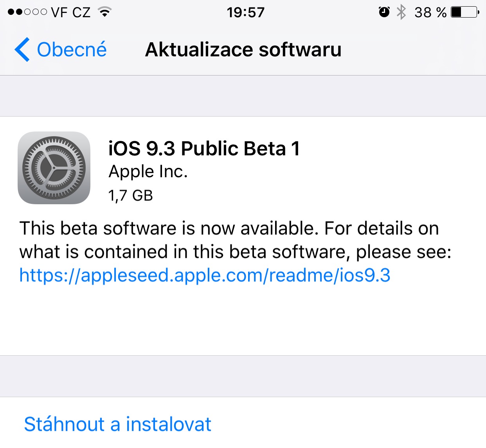
Task: Tap the blue back chevron arrow
Action: (22, 50)
